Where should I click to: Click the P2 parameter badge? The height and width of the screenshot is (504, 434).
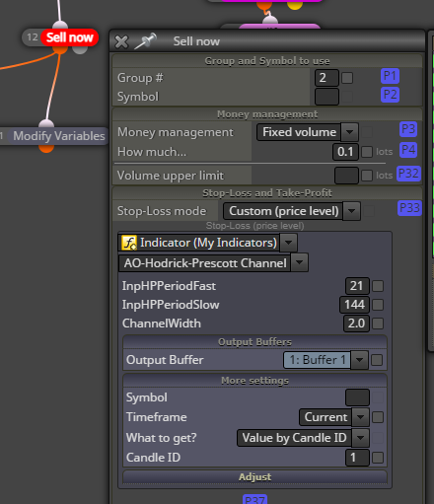pos(390,95)
